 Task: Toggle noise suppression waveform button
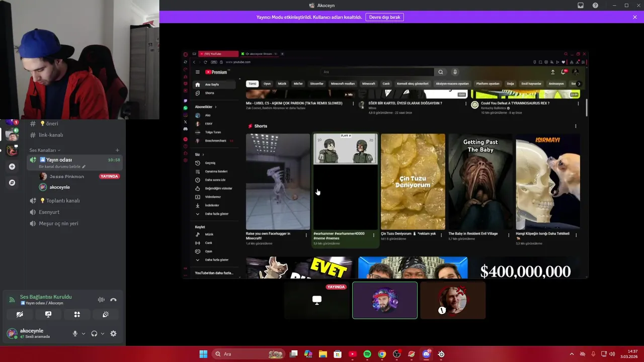(101, 300)
